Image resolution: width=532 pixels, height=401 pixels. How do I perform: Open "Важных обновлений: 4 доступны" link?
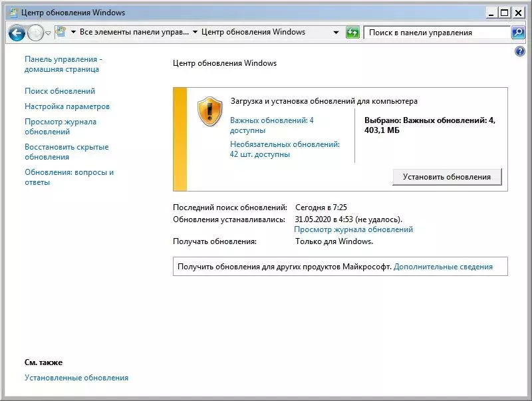(x=272, y=125)
